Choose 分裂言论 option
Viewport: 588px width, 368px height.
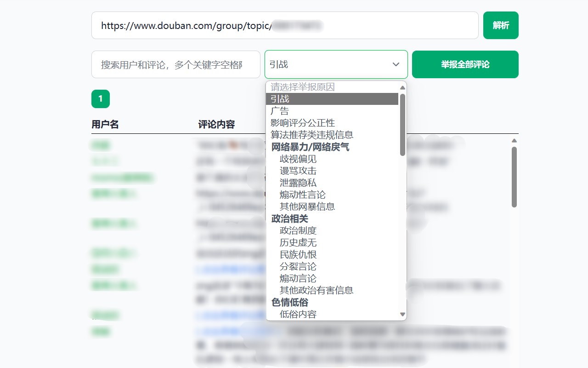pyautogui.click(x=332, y=266)
